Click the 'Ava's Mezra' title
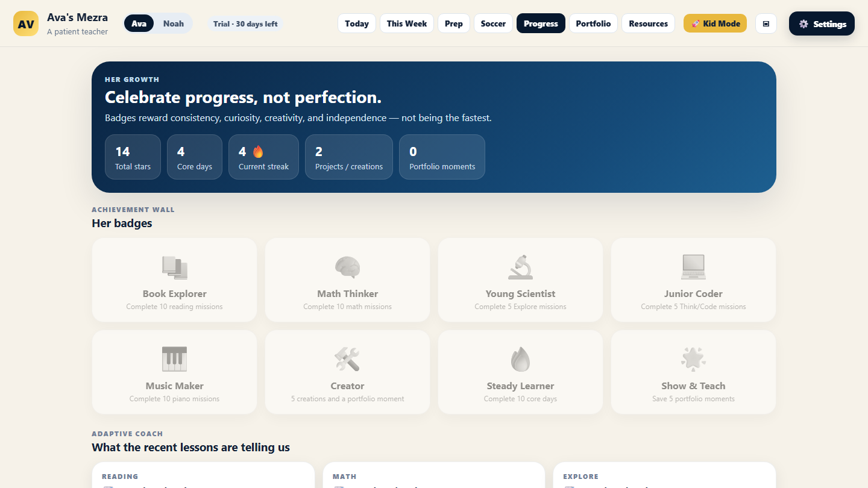The width and height of the screenshot is (868, 488). (77, 17)
